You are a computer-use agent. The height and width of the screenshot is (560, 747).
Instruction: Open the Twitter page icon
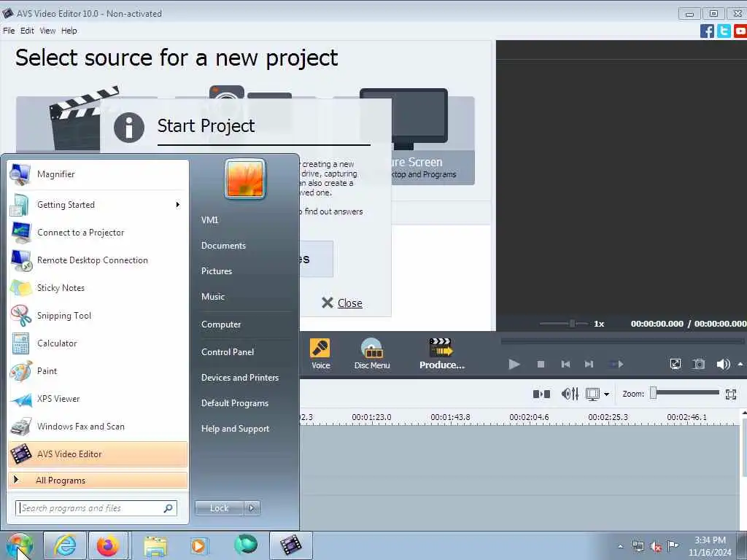(x=724, y=31)
